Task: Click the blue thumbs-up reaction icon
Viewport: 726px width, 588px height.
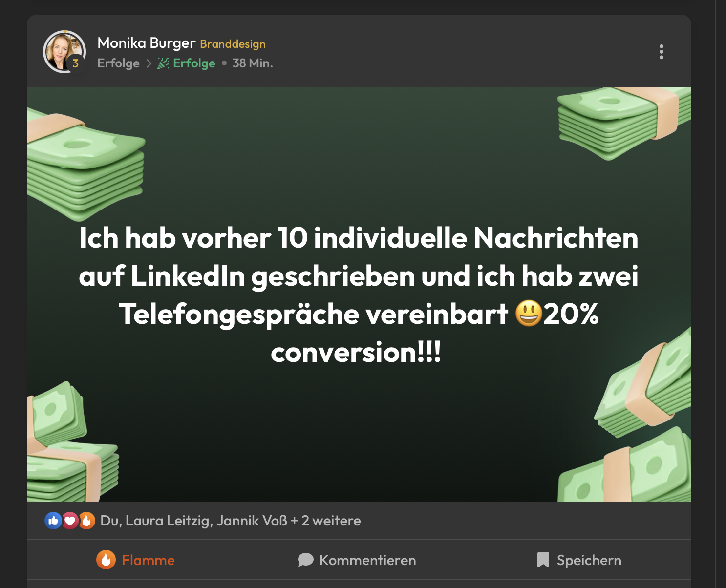Action: pos(53,521)
